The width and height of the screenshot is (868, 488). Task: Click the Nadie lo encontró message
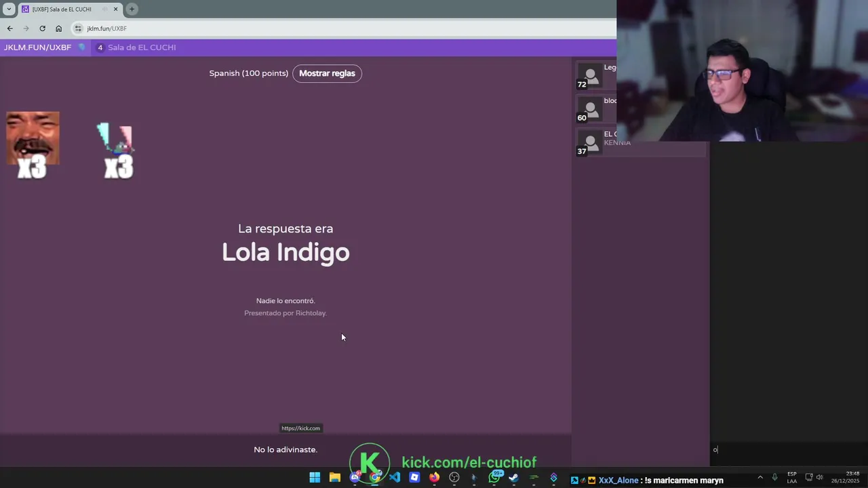point(285,301)
